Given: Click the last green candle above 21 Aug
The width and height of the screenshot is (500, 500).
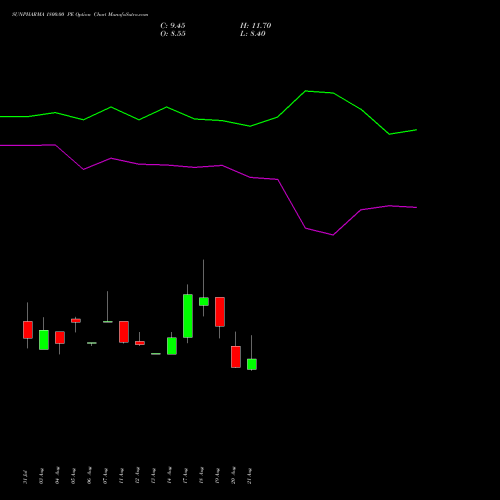Looking at the screenshot, I should (x=252, y=364).
